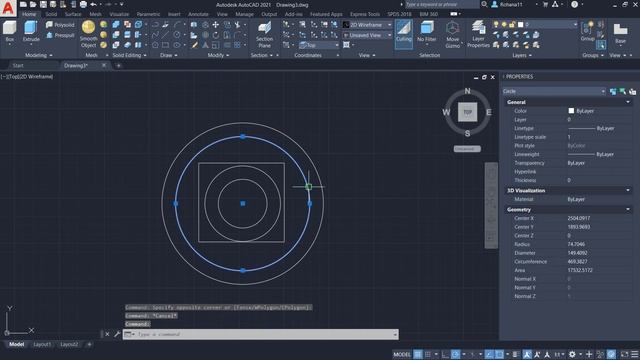640x360 pixels.
Task: Select the Extrude tool
Action: 31,31
